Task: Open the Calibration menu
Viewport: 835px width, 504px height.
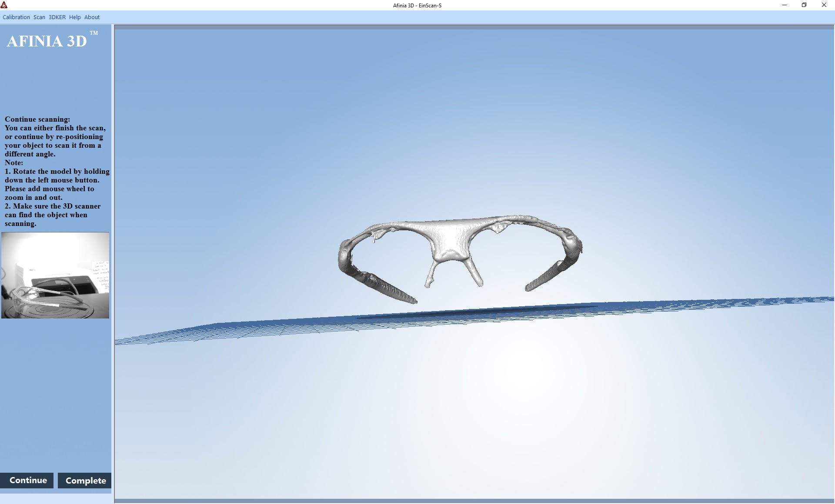Action: pos(16,17)
